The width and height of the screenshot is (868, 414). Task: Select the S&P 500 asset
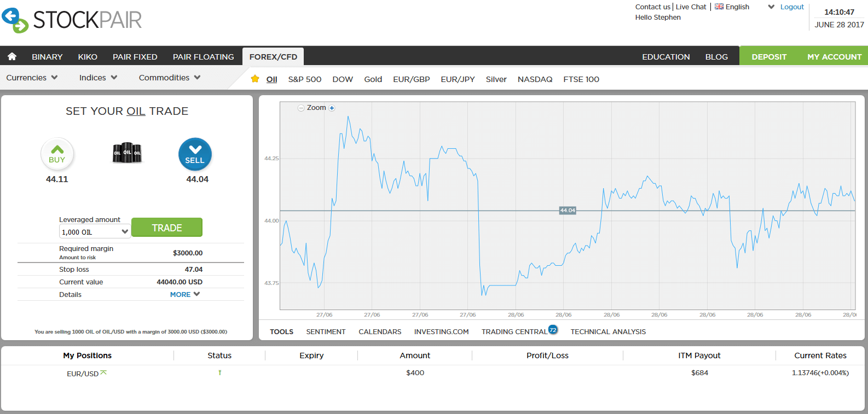(305, 79)
